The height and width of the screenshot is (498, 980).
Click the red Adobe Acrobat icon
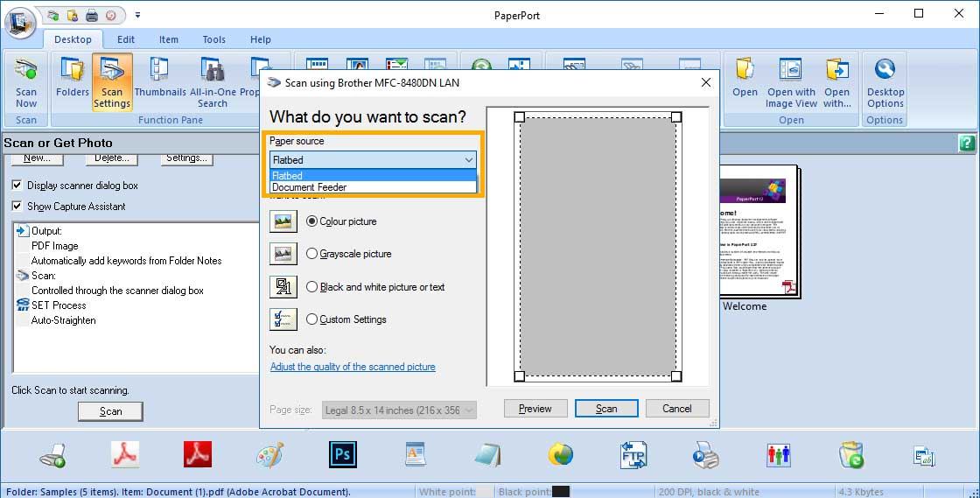198,454
